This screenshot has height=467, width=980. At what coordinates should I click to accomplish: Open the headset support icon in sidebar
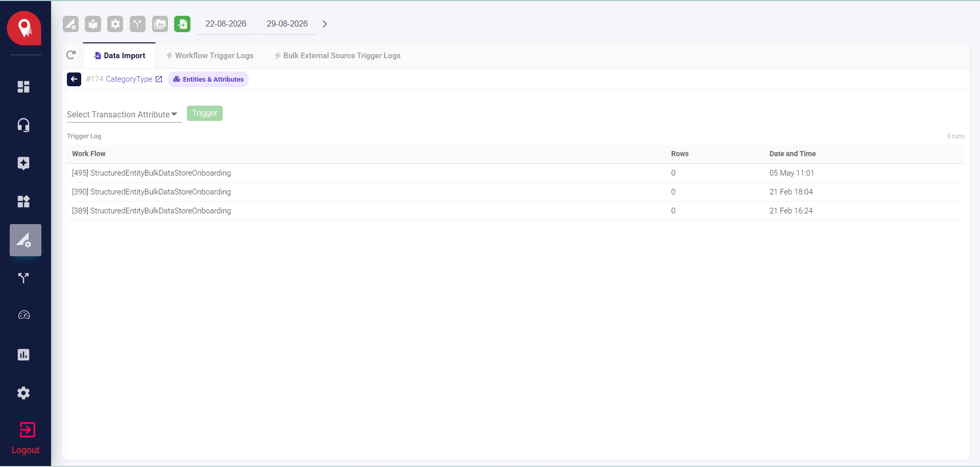point(23,125)
